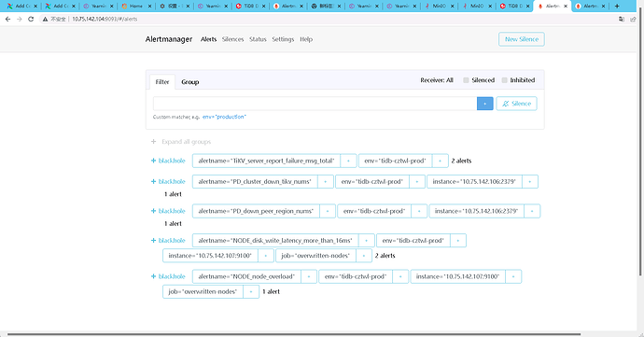This screenshot has height=337, width=644.
Task: Expand blackhole group for NODE_disk_write_latency_more_than_16ms
Action: click(168, 241)
